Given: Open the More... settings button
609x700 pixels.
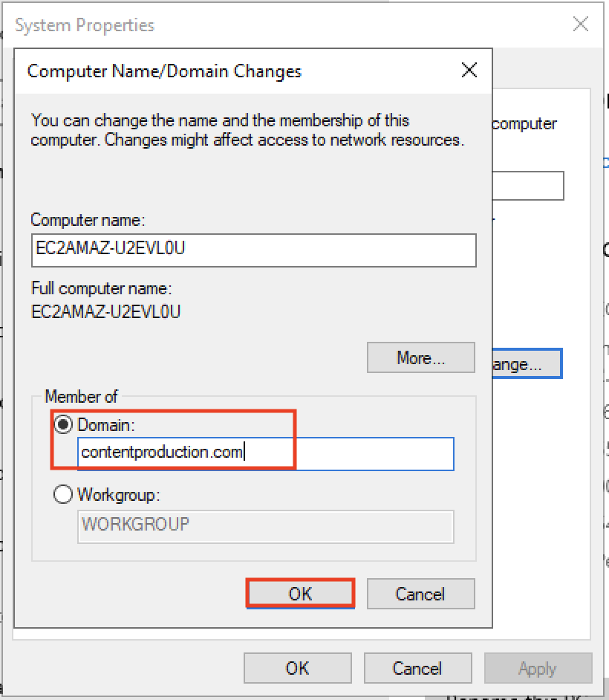Looking at the screenshot, I should click(x=420, y=357).
